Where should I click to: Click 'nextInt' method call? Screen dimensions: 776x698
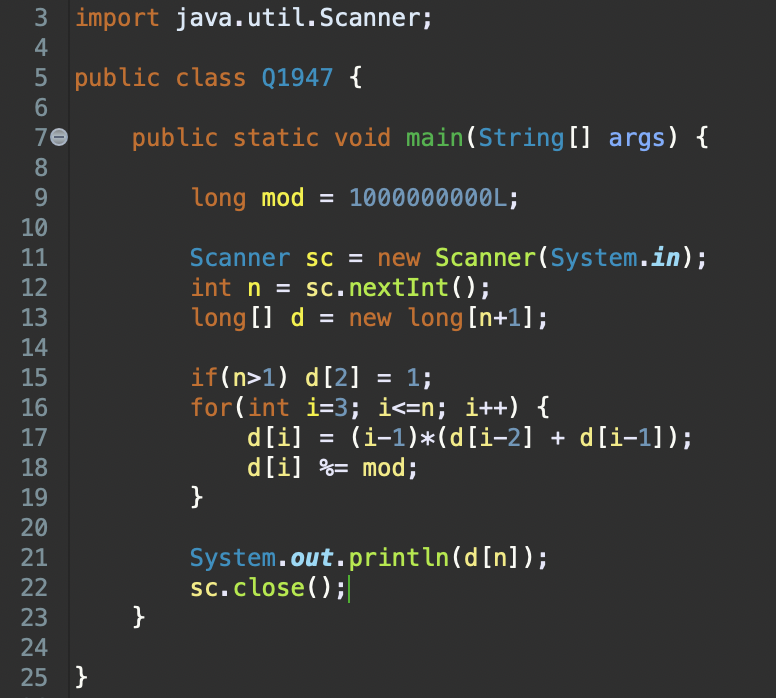tap(398, 288)
